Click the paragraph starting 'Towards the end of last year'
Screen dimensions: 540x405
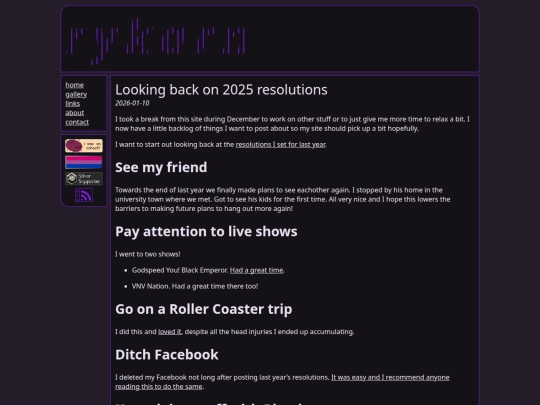point(283,199)
